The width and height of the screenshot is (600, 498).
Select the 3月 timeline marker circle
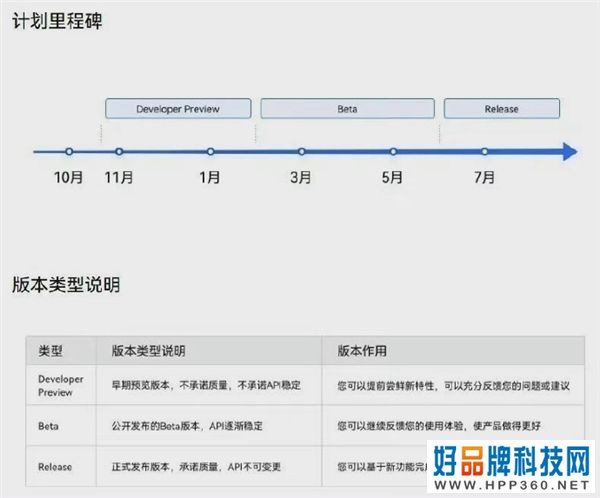click(x=302, y=152)
